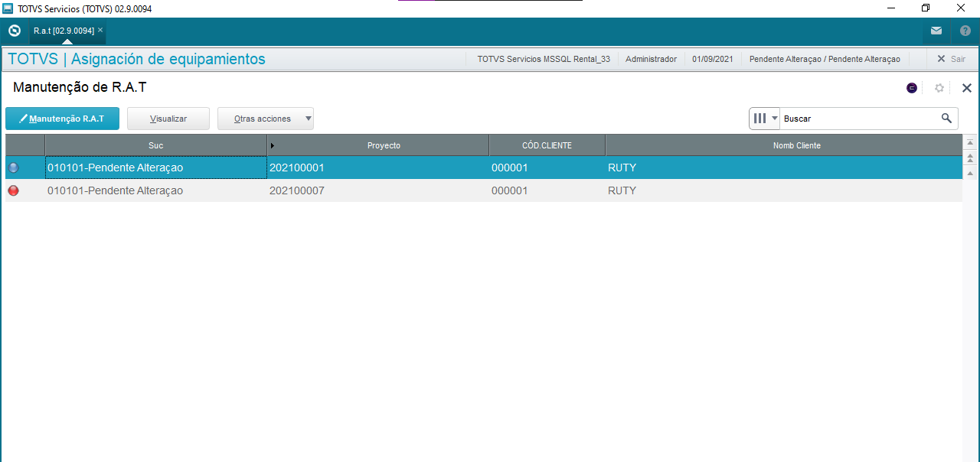
Task: Click the Administrador user label
Action: click(651, 59)
